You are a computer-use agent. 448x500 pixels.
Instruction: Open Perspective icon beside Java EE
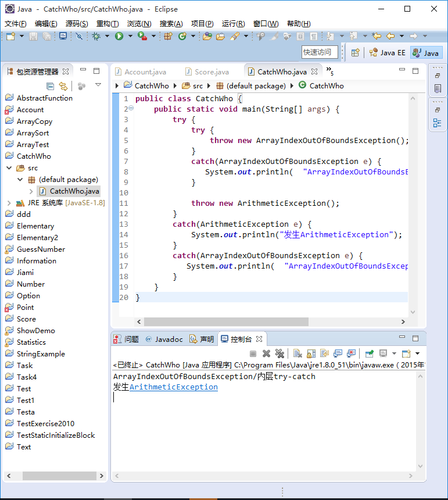click(355, 52)
